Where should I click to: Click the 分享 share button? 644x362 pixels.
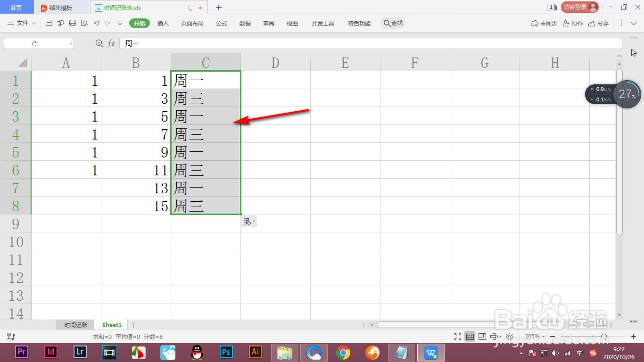coord(599,23)
